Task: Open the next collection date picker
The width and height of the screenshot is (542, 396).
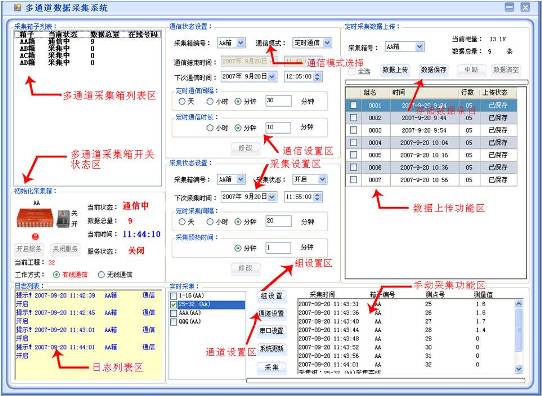Action: click(272, 197)
